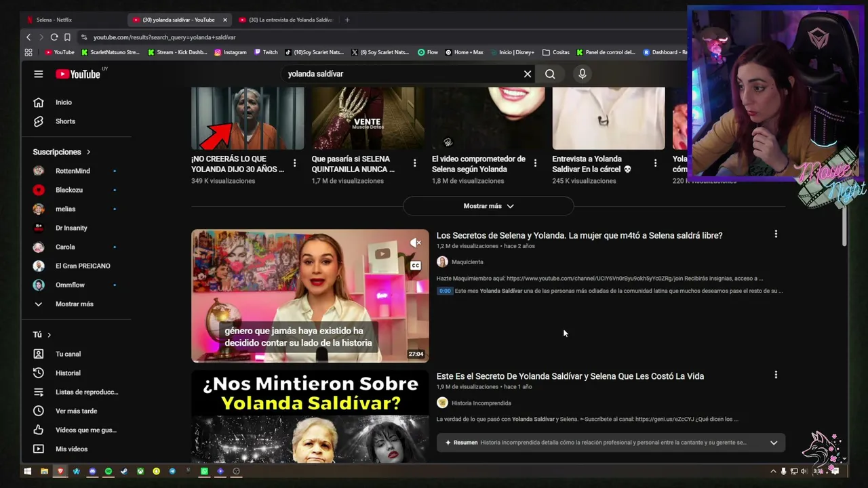Toggle captions on the Maquicienta video preview
Screen dimensions: 868x488
(x=416, y=266)
